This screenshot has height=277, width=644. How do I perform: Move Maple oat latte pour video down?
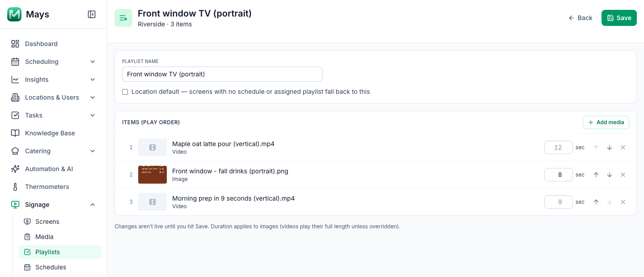point(610,147)
